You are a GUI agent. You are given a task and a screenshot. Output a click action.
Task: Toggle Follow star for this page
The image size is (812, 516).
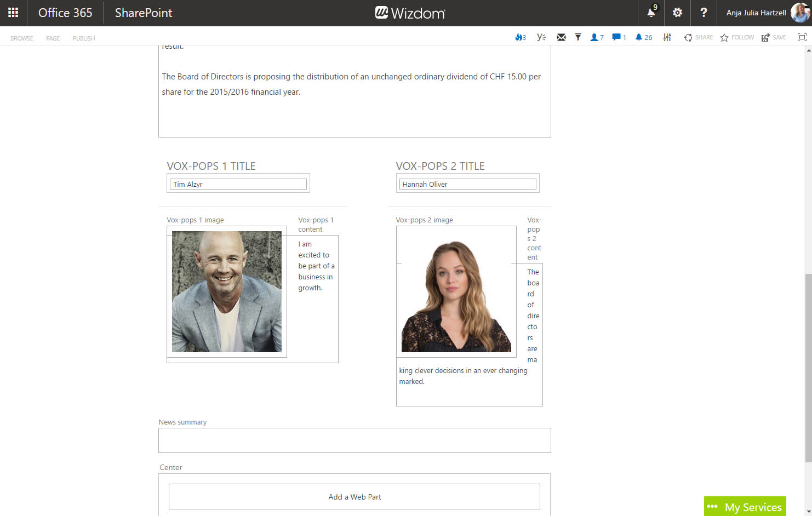737,37
